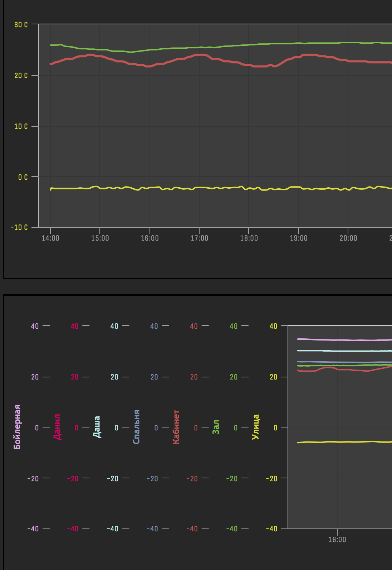
Task: Click the green line near 26 C in first chart
Action: click(x=222, y=47)
